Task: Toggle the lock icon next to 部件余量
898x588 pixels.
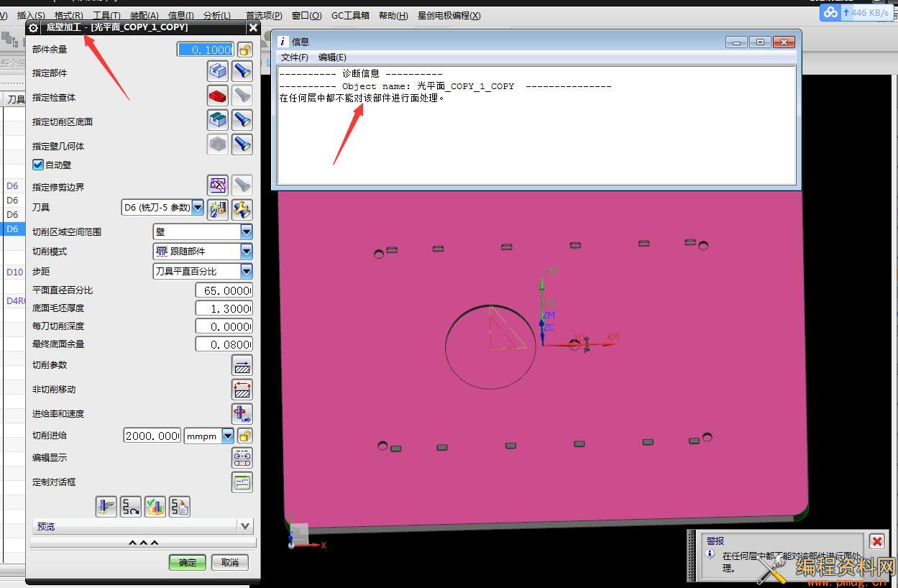Action: click(x=245, y=50)
